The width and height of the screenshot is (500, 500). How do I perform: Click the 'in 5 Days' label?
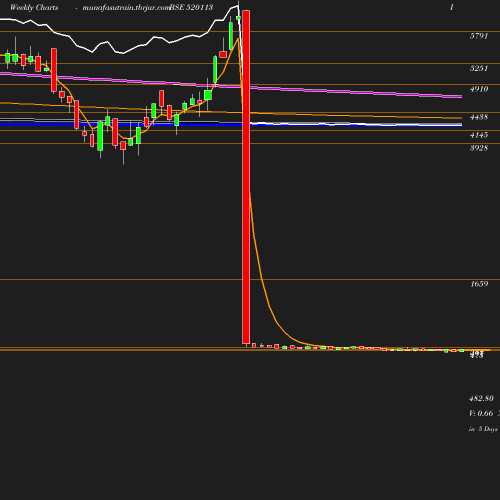coord(483,429)
